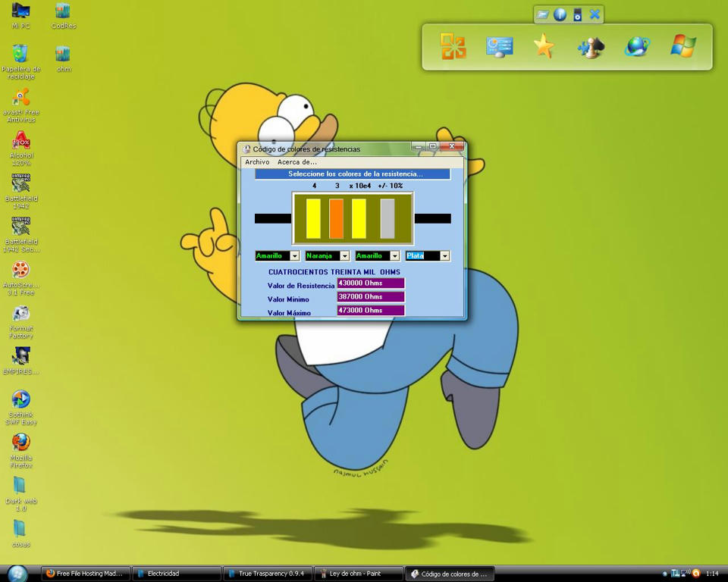Click the orange avast tray icon

pyautogui.click(x=696, y=574)
